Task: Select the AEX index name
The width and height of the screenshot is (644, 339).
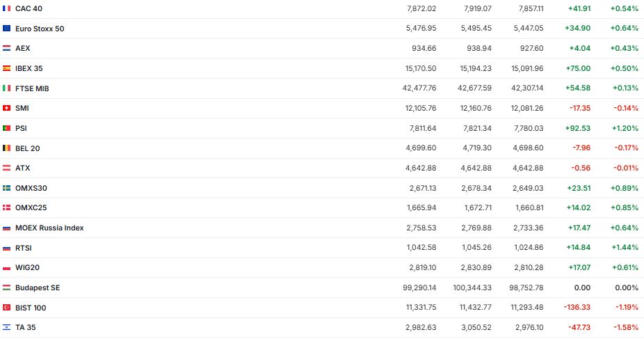Action: (23, 48)
